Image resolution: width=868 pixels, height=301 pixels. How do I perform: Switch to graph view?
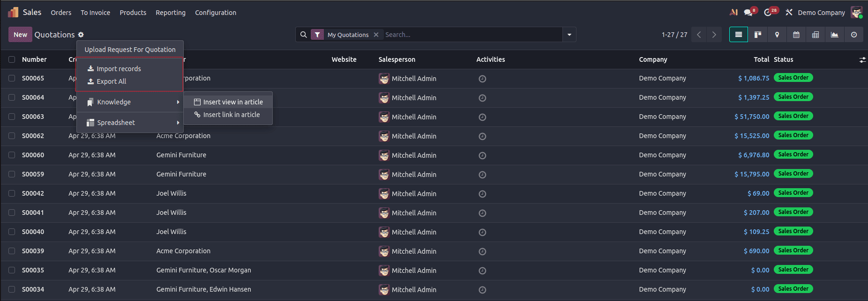pos(835,35)
